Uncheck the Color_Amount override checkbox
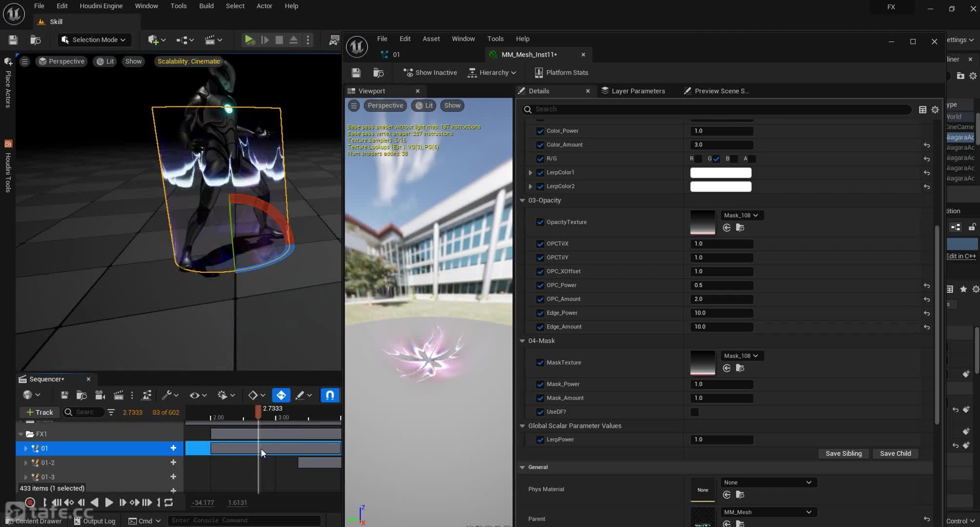 pyautogui.click(x=540, y=145)
